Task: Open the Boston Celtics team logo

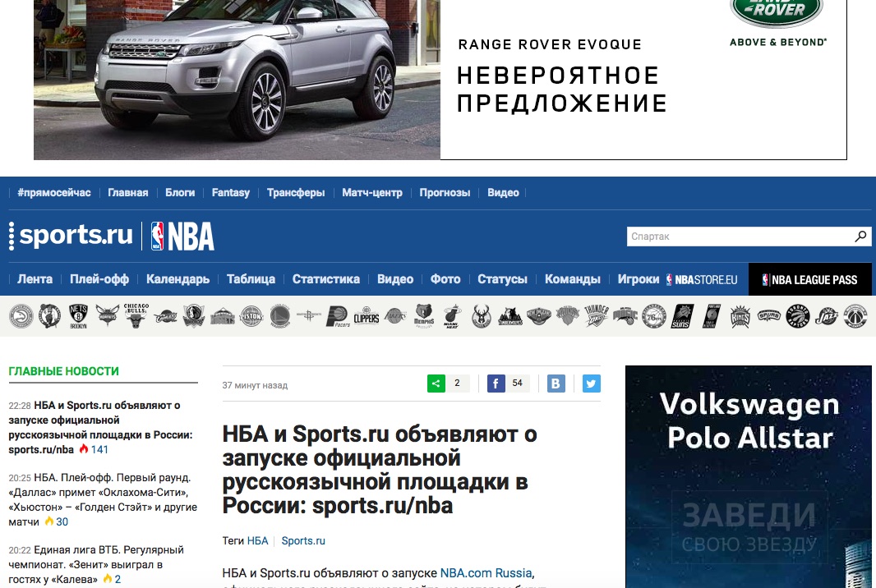Action: (50, 316)
